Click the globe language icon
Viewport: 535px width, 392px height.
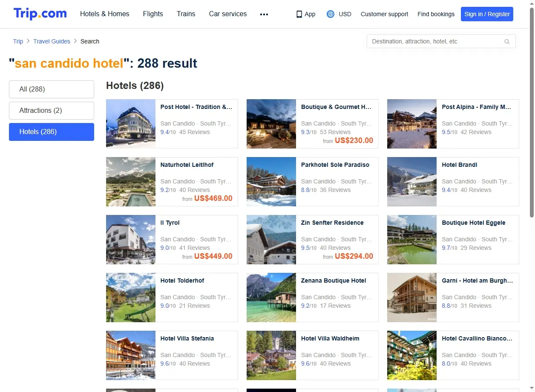pos(331,14)
